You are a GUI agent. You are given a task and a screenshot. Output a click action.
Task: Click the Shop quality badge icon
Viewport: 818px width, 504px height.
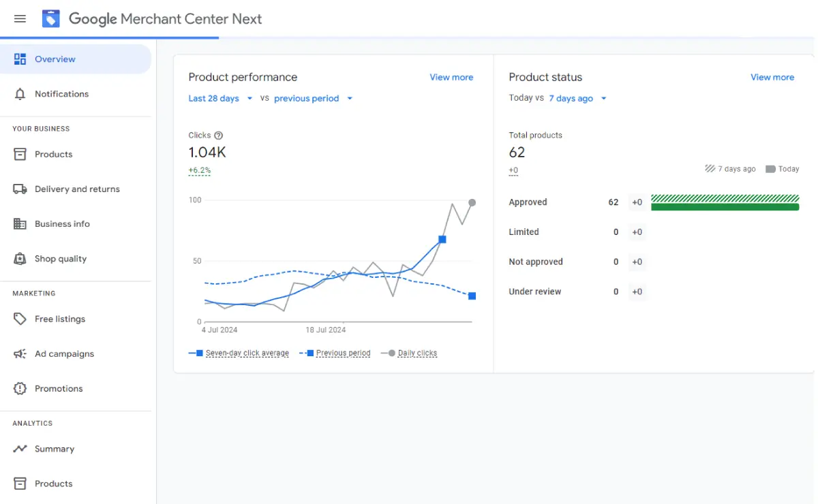pos(20,259)
